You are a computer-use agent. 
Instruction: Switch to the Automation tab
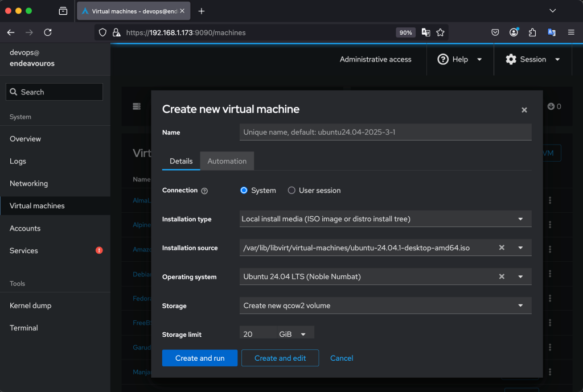pos(227,161)
